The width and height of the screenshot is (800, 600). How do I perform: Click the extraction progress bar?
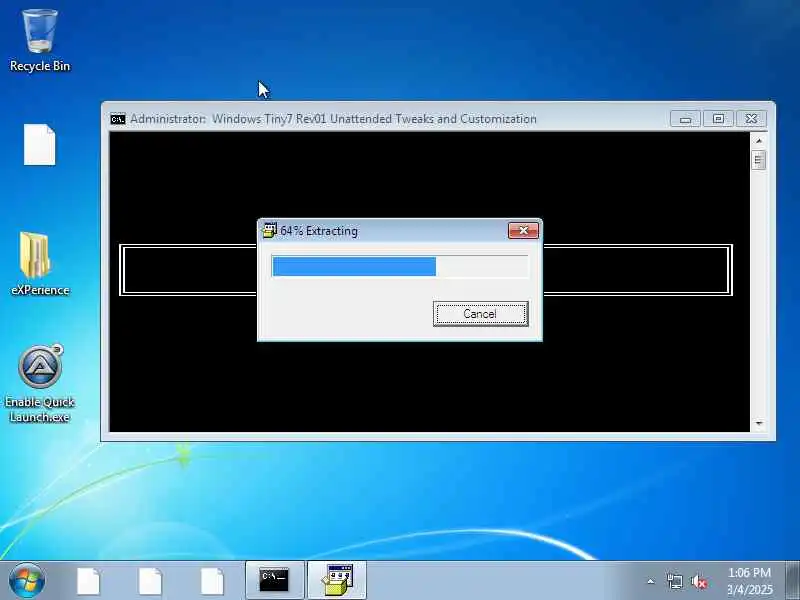[400, 266]
